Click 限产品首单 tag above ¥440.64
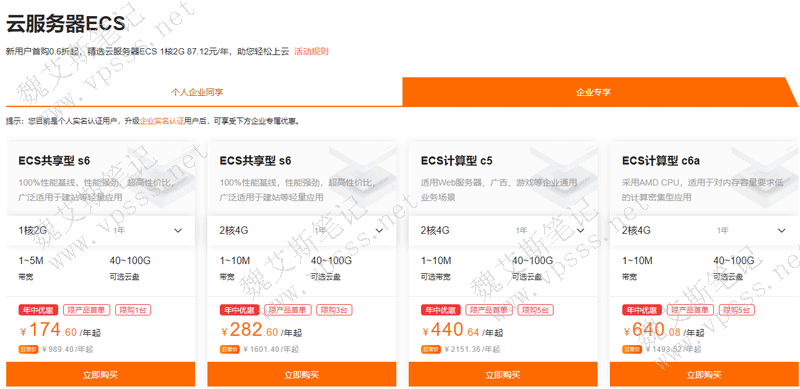The height and width of the screenshot is (389, 800). click(489, 310)
